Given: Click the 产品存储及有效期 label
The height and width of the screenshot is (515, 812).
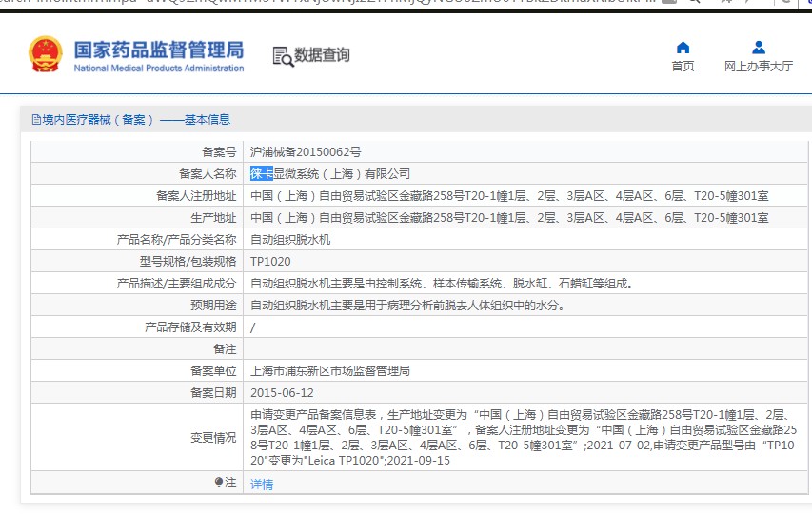Looking at the screenshot, I should [x=190, y=327].
